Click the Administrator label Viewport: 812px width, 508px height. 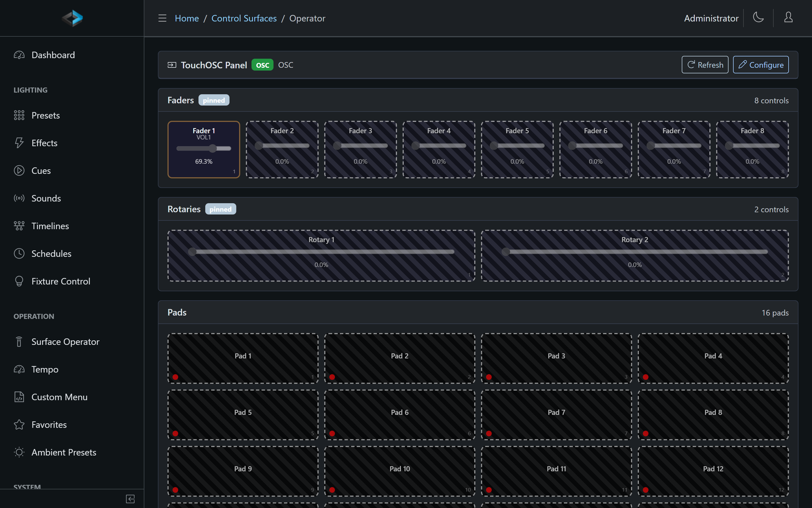711,18
